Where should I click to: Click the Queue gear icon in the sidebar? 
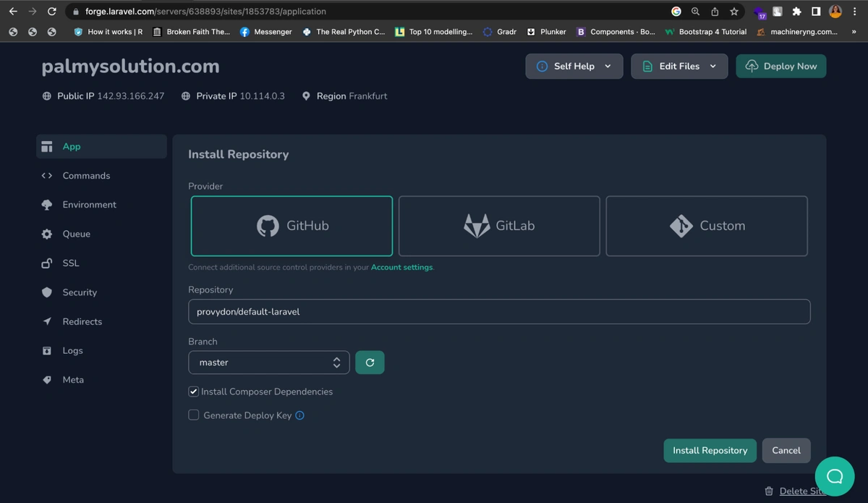tap(47, 234)
